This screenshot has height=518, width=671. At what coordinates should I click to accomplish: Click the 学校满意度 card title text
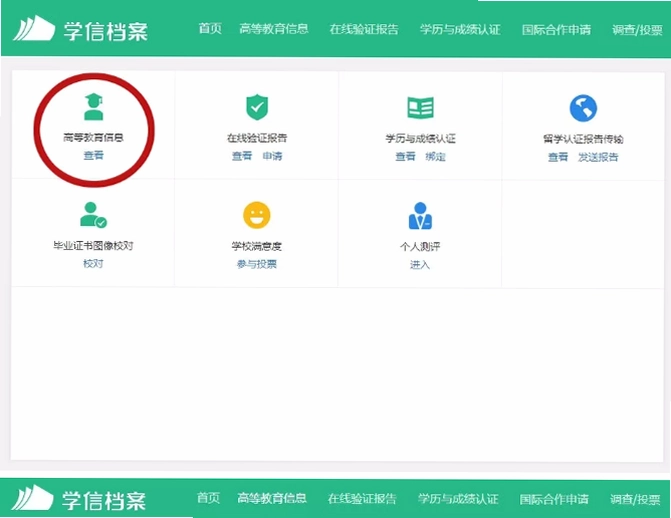pyautogui.click(x=257, y=246)
